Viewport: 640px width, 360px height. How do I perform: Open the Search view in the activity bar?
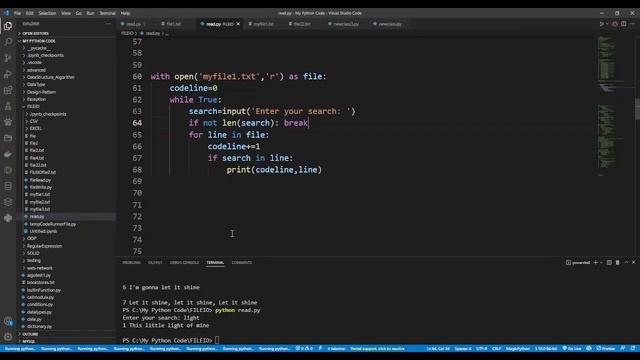(8, 42)
